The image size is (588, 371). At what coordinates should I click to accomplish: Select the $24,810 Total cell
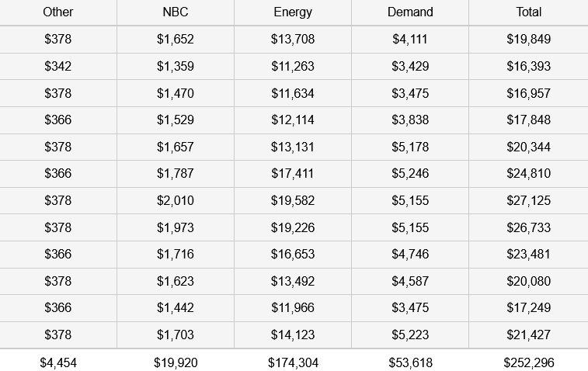coord(529,174)
